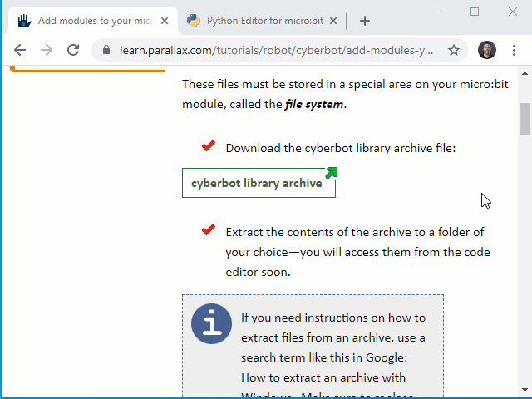Screen dimensions: 532x399
Task: View site info via the padlock icon
Action: (106, 50)
